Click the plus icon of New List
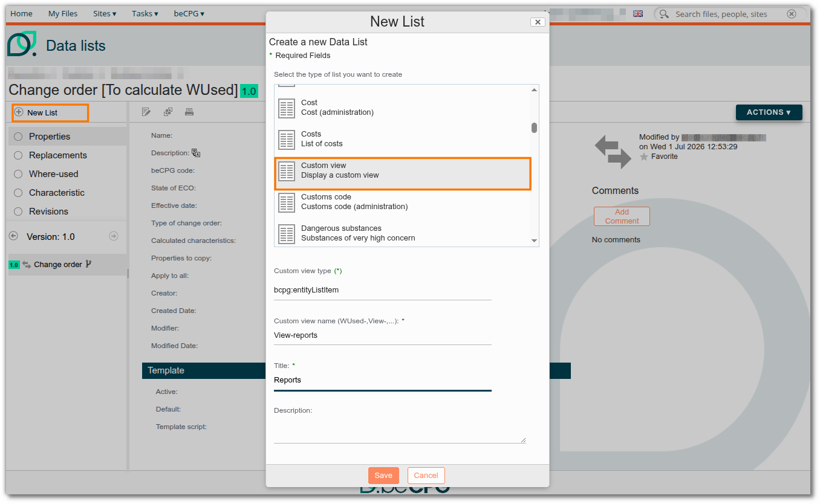This screenshot has width=820, height=504. tap(19, 112)
